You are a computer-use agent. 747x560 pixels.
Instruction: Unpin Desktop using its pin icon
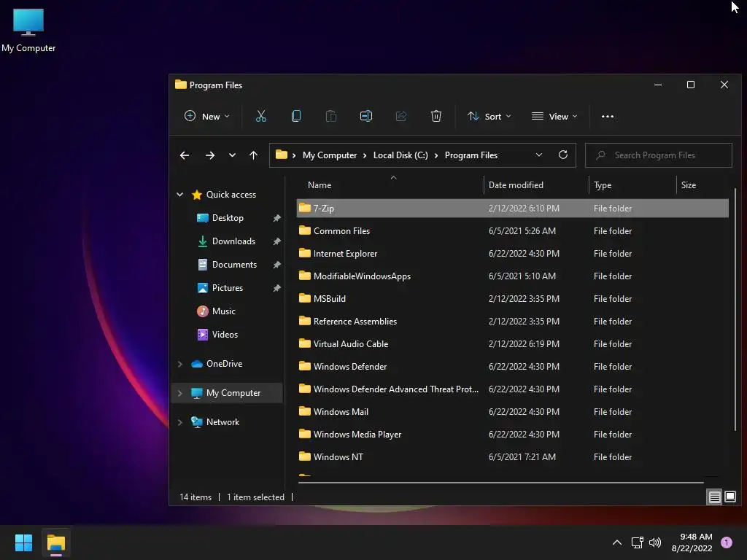pos(276,218)
